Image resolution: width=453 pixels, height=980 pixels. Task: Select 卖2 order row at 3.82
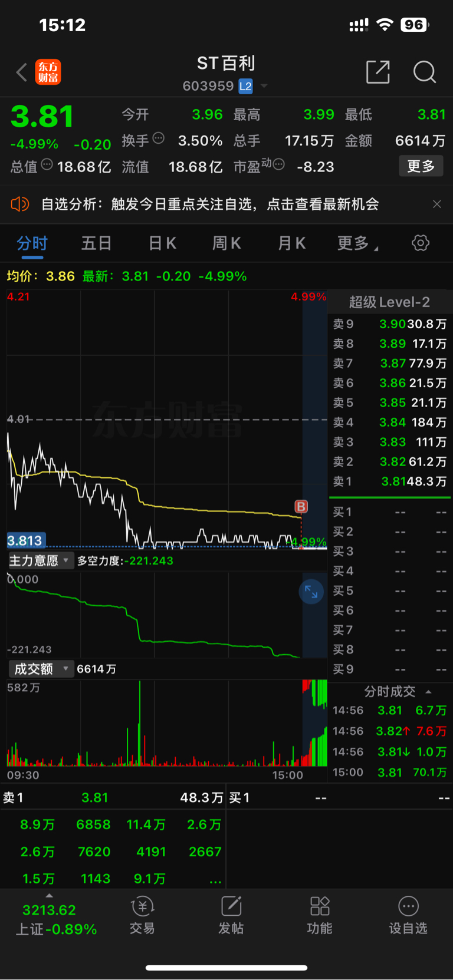[389, 462]
